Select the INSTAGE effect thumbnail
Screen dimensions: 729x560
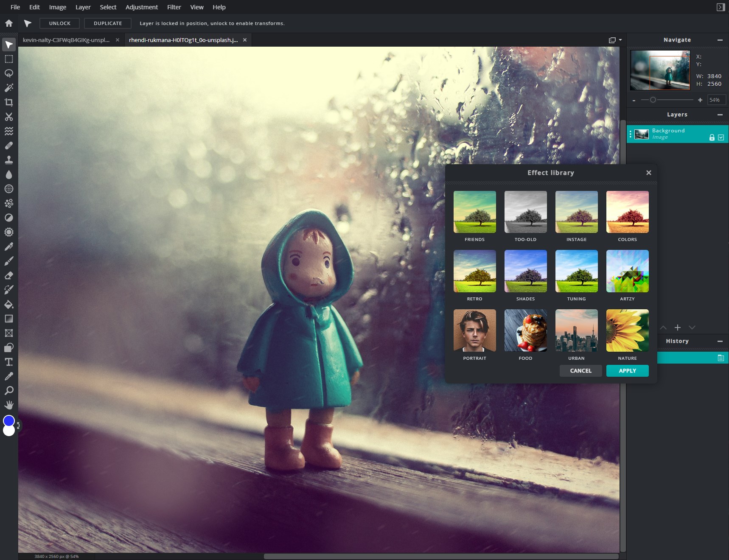(x=576, y=212)
